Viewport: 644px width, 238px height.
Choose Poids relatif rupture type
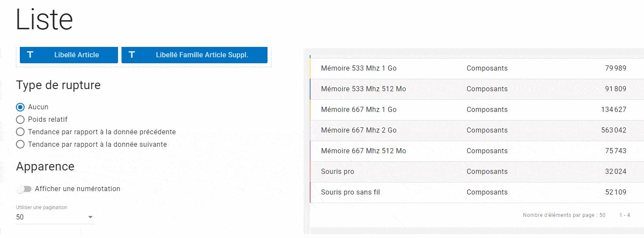coord(20,120)
